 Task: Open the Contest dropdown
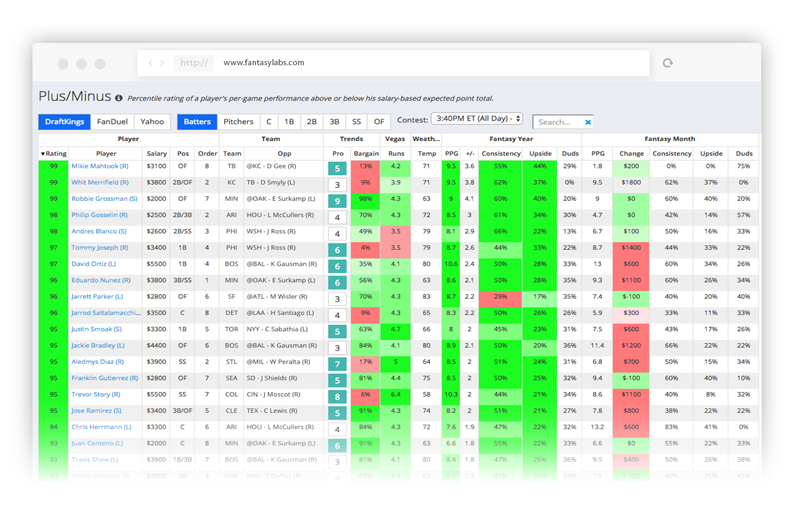click(477, 118)
